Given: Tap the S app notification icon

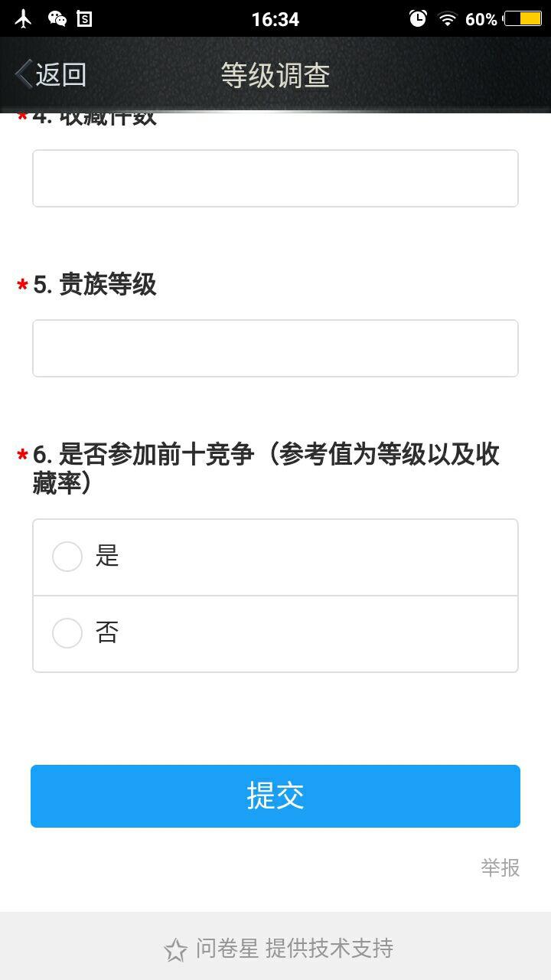Looking at the screenshot, I should pyautogui.click(x=85, y=18).
